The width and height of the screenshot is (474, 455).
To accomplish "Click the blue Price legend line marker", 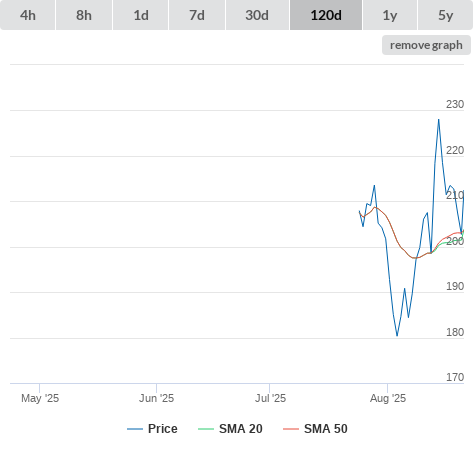I will click(135, 429).
